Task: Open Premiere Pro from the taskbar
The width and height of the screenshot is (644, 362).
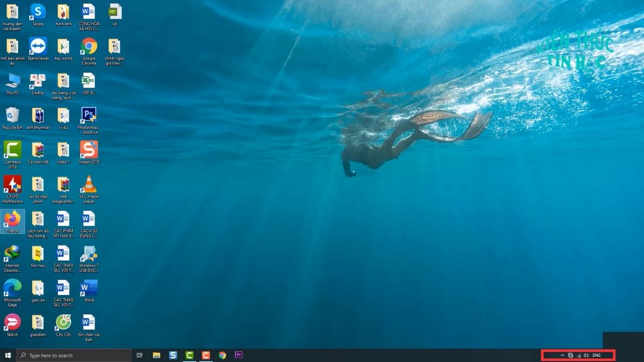Action: pyautogui.click(x=239, y=355)
